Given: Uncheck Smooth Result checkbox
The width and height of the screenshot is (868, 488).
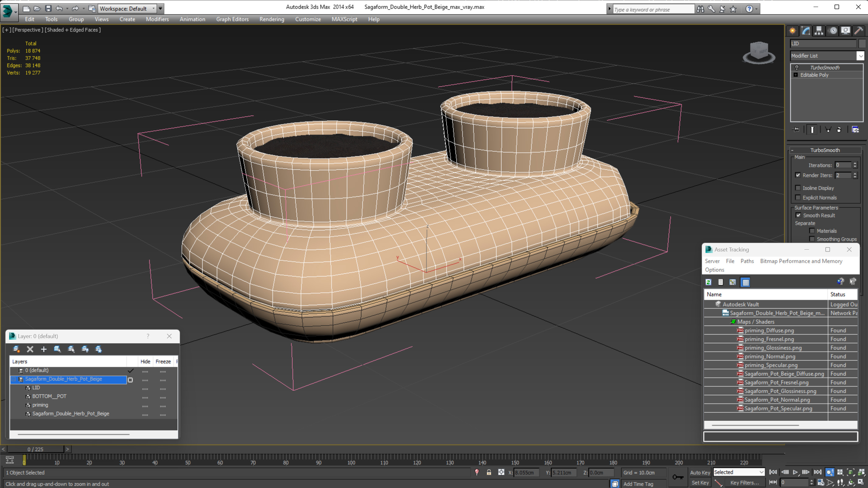Looking at the screenshot, I should point(798,215).
